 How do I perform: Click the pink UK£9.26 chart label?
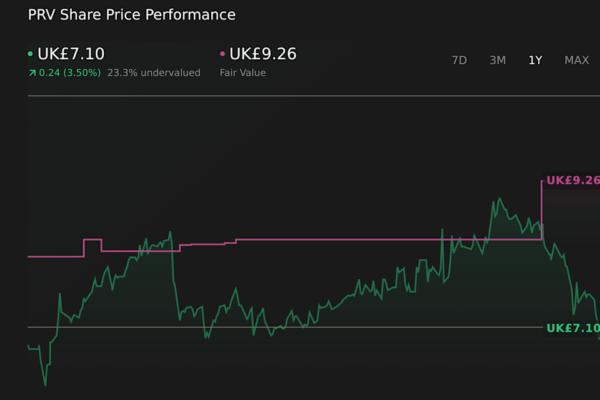(572, 181)
